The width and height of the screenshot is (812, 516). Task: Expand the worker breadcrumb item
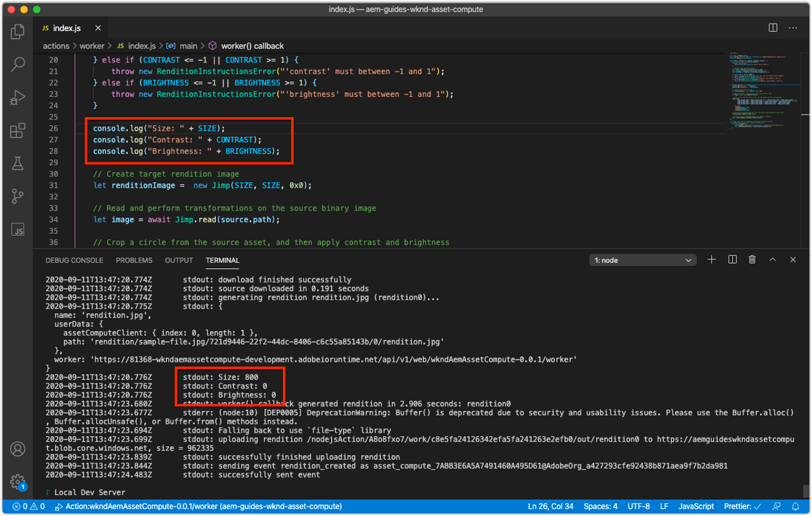[93, 45]
